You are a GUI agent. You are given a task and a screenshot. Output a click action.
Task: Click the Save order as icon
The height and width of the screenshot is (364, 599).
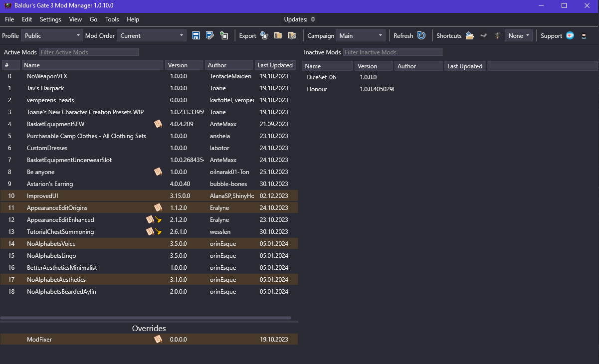[x=210, y=35]
